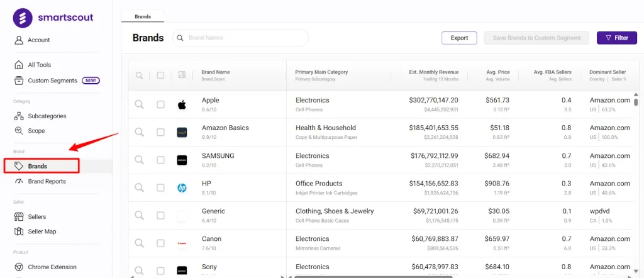Click the SAMSUNG row magnifier icon

(140, 160)
